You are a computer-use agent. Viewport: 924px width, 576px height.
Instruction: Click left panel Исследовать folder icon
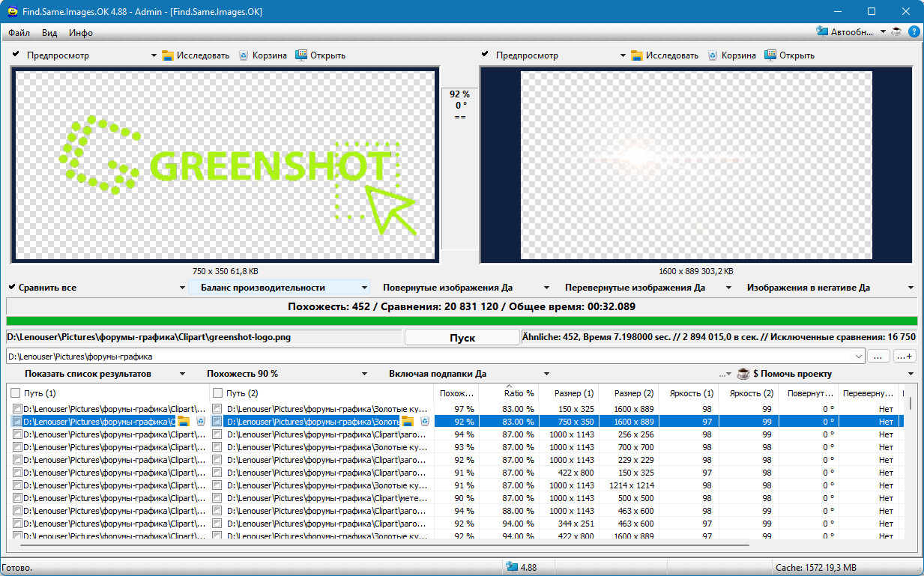pyautogui.click(x=168, y=55)
